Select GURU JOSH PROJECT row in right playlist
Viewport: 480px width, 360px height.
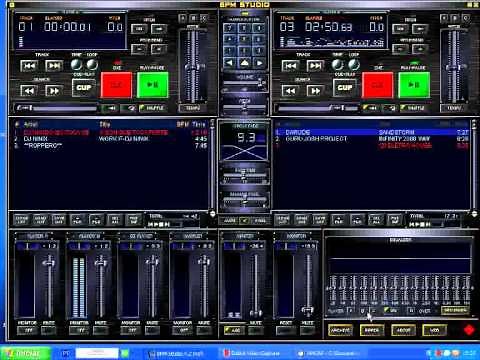pos(372,139)
